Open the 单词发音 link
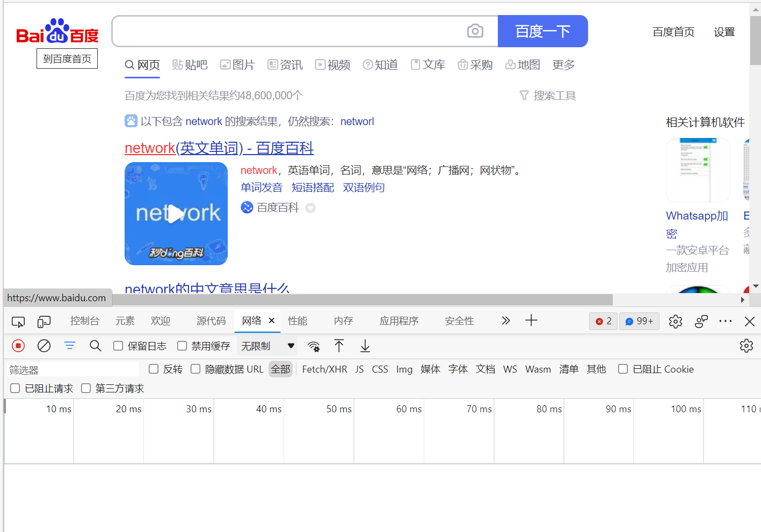761x532 pixels. [262, 187]
